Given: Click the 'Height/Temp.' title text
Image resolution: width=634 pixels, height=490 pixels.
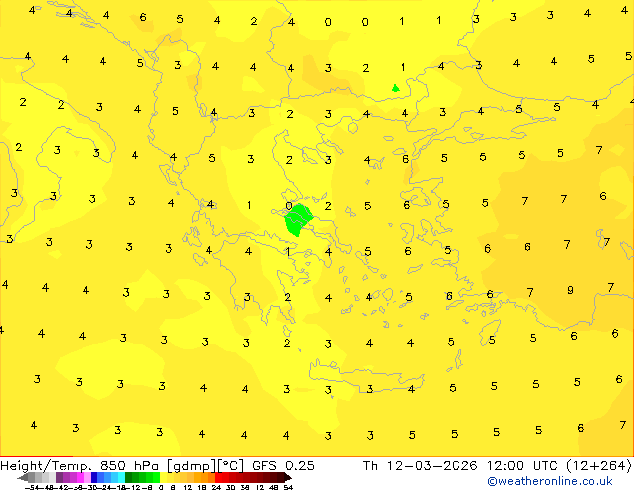Looking at the screenshot, I should pyautogui.click(x=46, y=465).
